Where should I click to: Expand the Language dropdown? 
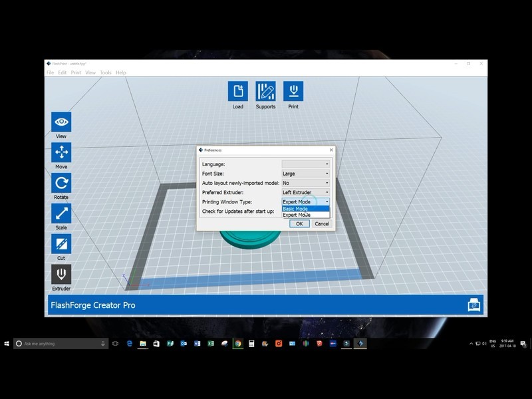306,164
